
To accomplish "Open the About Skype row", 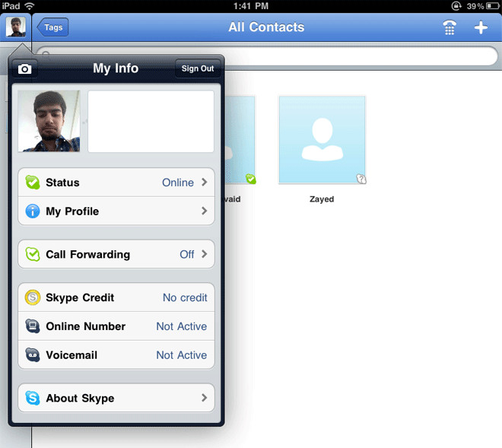I will [116, 398].
